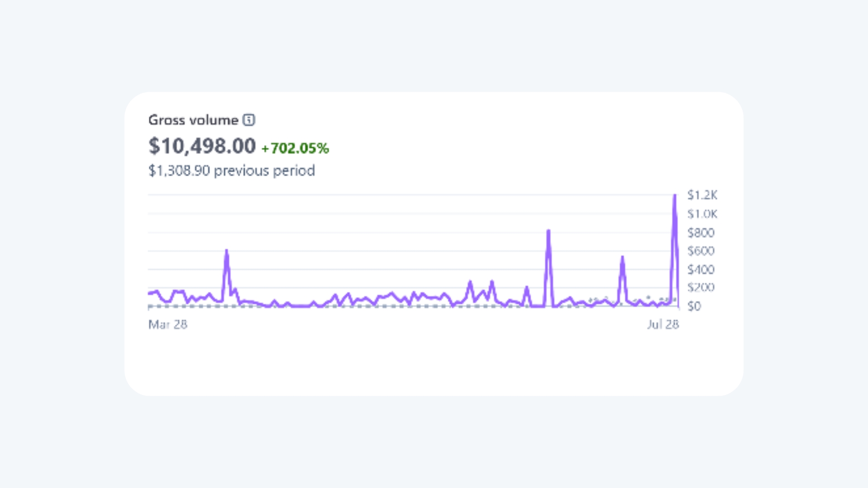Click the +702.05% change indicator
The width and height of the screenshot is (868, 488).
295,148
